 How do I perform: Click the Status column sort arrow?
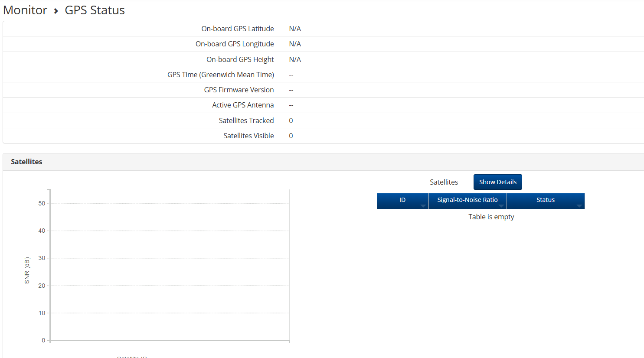click(x=579, y=206)
